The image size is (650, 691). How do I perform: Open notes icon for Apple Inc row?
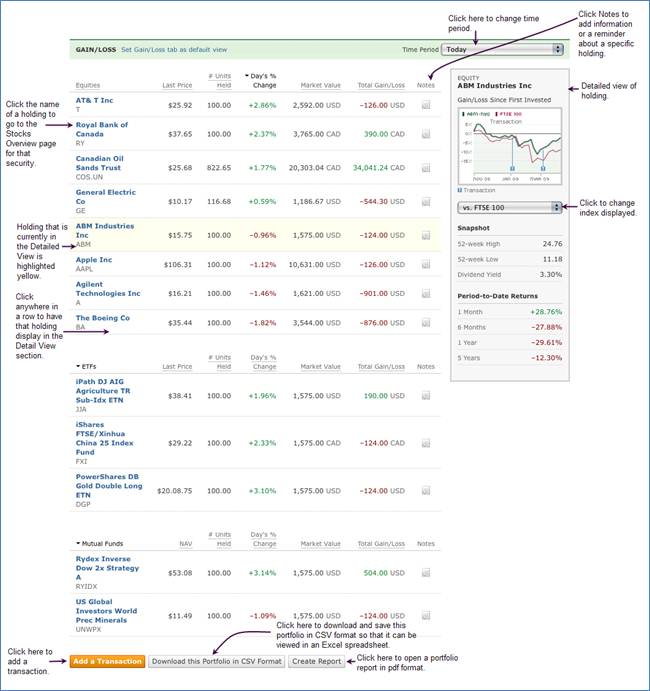pyautogui.click(x=426, y=264)
